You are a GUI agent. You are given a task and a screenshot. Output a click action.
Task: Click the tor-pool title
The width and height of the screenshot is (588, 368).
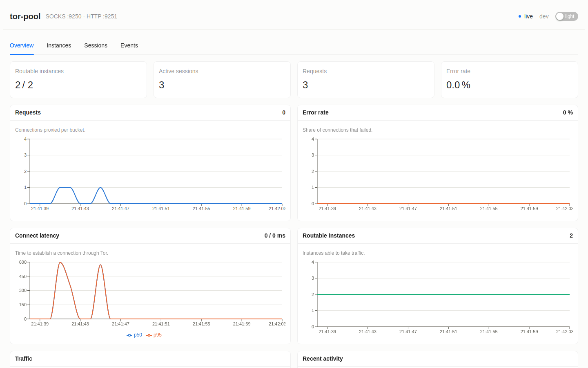pyautogui.click(x=25, y=16)
